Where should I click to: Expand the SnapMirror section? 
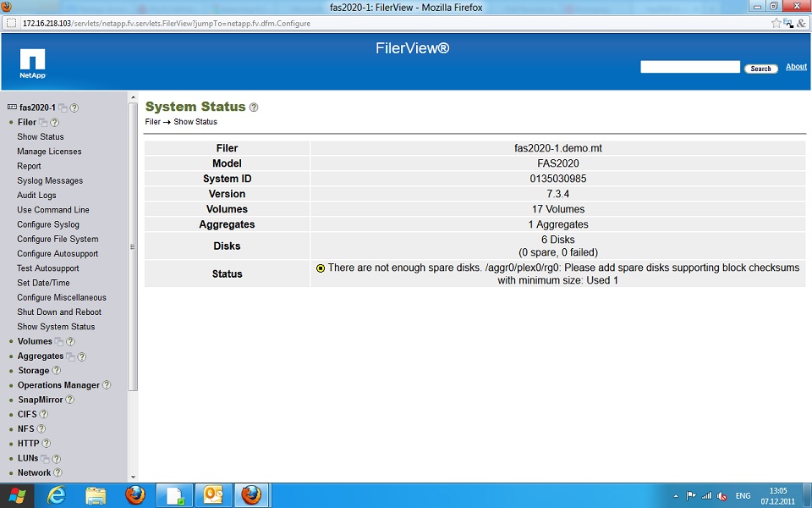[x=11, y=400]
